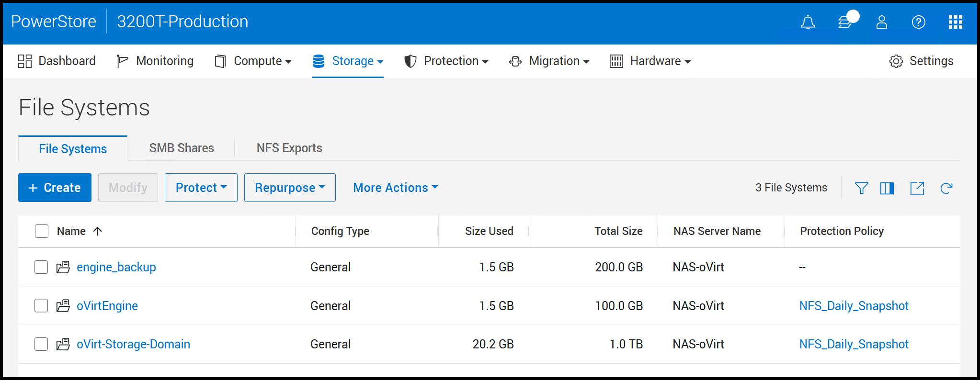Expand the Storage menu
The width and height of the screenshot is (980, 380).
(x=348, y=61)
